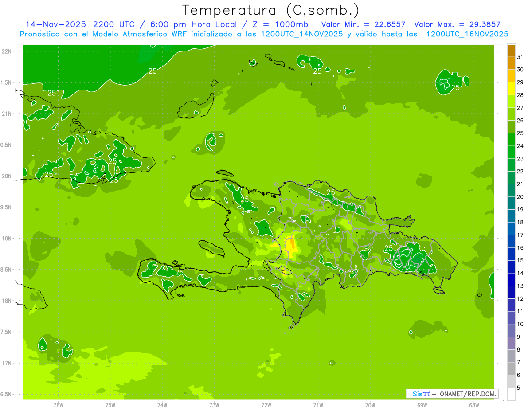Click the longitude label "72W"
The height and width of the screenshot is (411, 532).
pos(266,405)
